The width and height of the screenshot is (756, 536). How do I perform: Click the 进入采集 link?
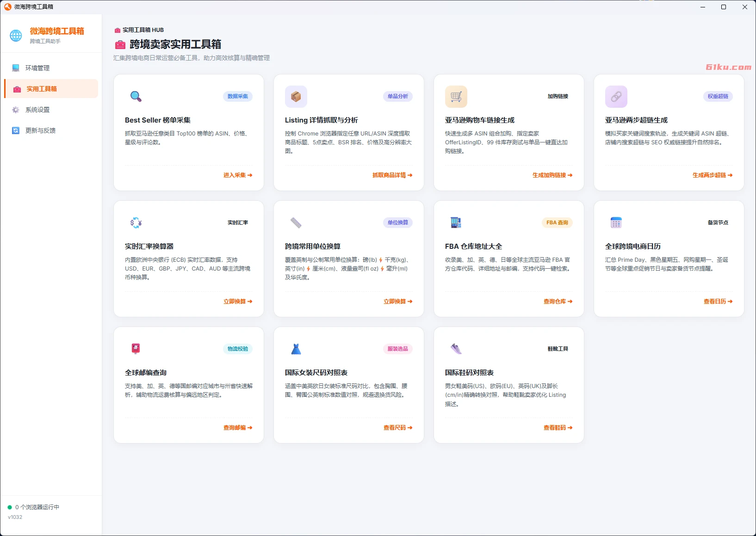point(238,175)
